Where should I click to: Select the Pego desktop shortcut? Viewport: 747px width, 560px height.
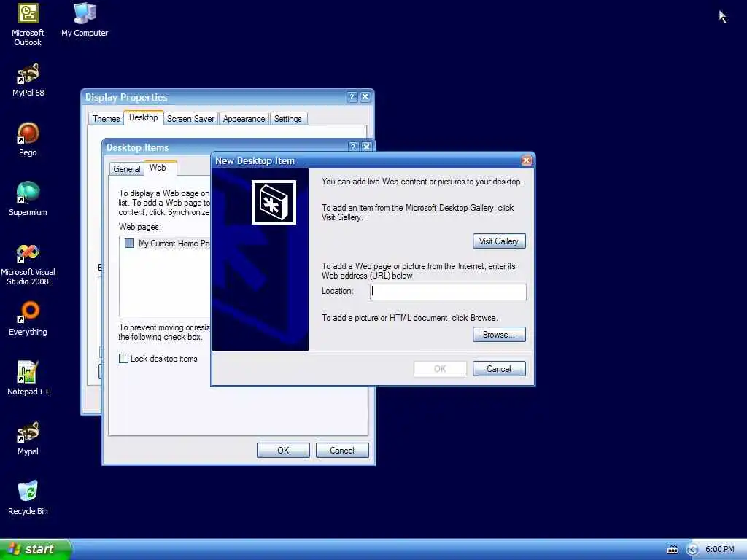click(28, 140)
